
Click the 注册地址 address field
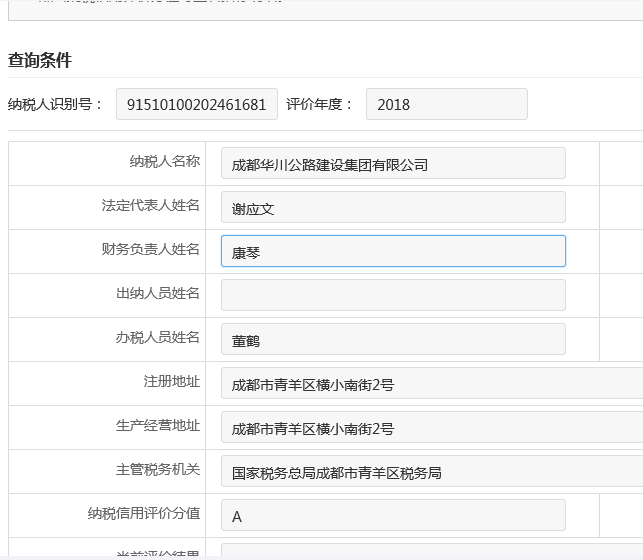pyautogui.click(x=430, y=384)
